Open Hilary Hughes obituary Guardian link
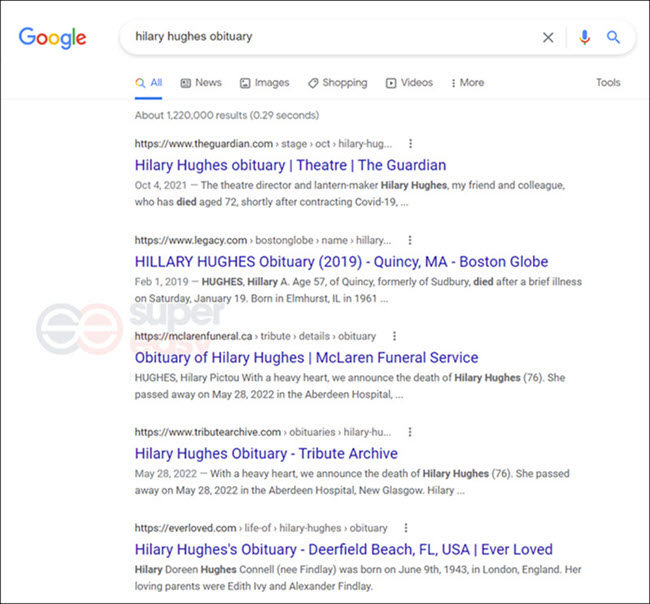Viewport: 650px width, 604px height. coord(290,165)
